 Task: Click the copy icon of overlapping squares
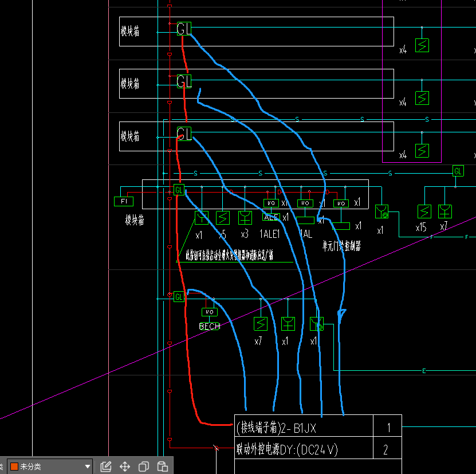point(144,467)
